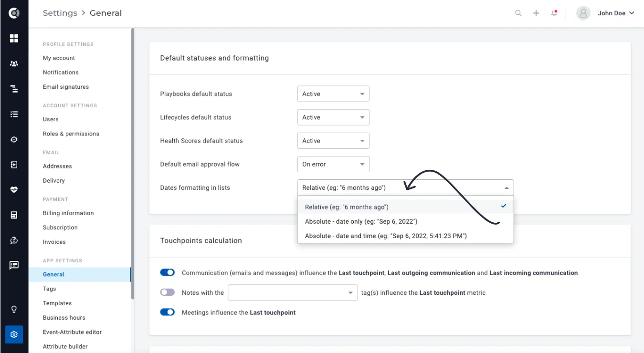Expand the John Doe user menu
Viewport: 644px width, 353px height.
click(616, 13)
